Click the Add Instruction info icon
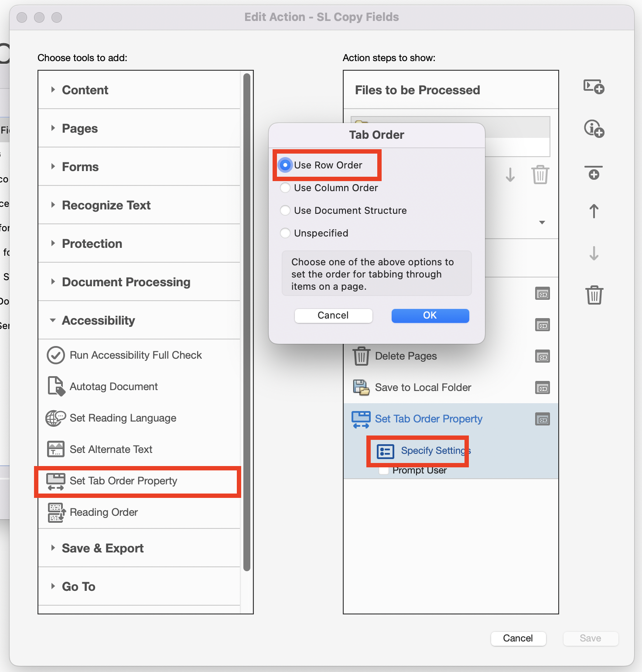This screenshot has height=672, width=642. point(593,128)
